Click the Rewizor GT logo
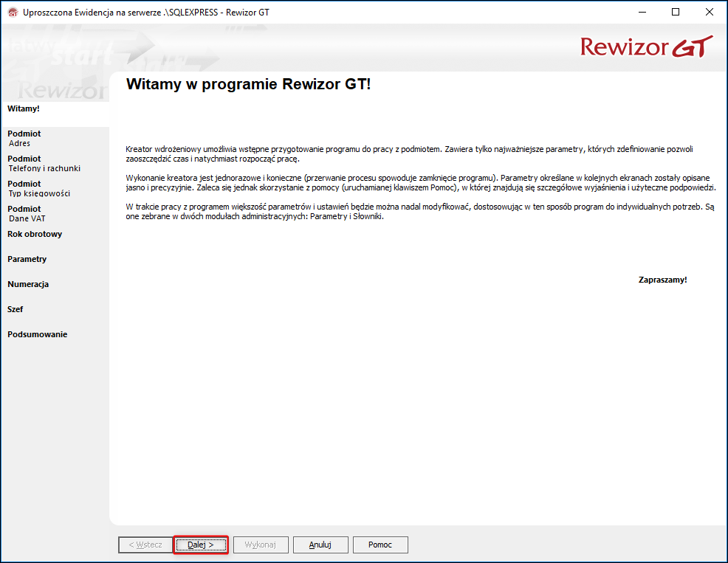The image size is (728, 563). click(x=646, y=46)
